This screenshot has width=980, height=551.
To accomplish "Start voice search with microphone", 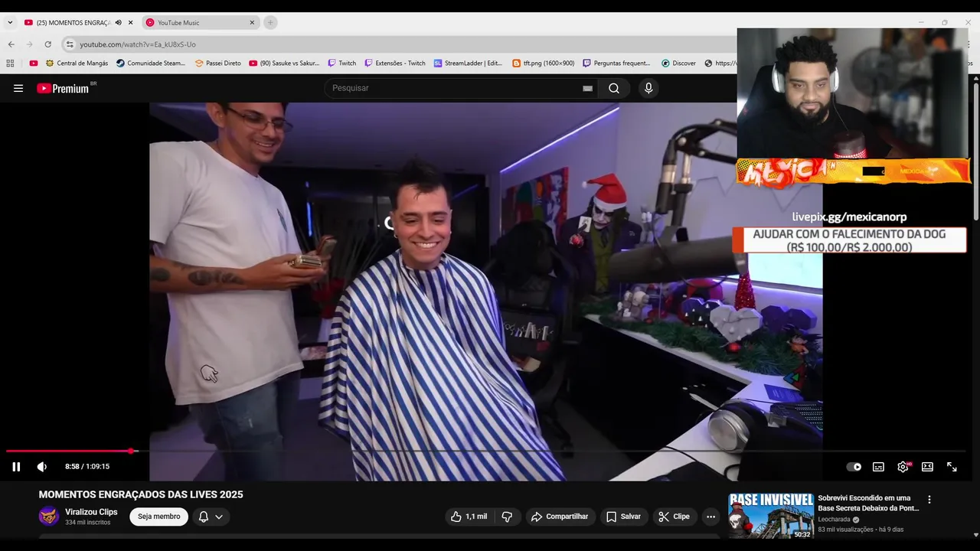I will click(648, 88).
